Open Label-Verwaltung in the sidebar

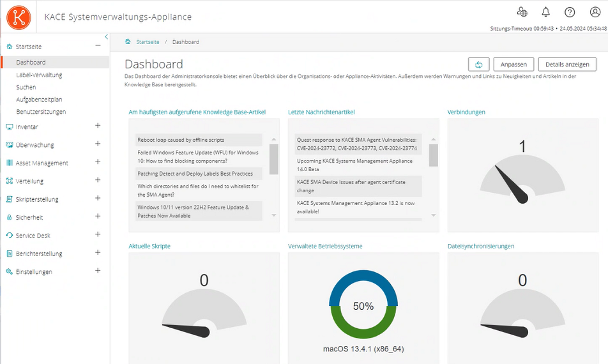(x=39, y=75)
